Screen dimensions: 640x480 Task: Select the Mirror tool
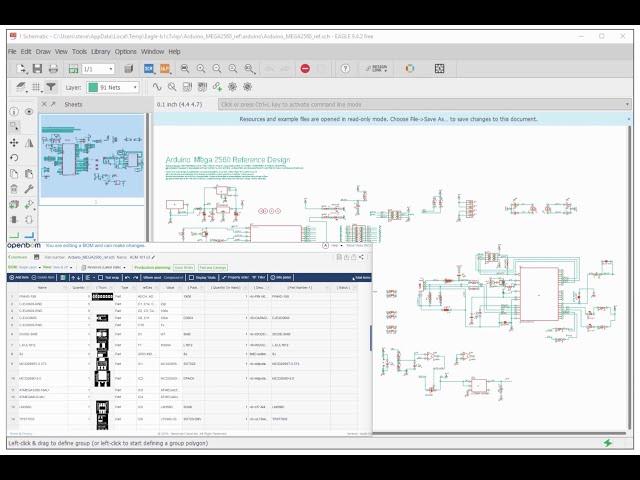tap(29, 142)
